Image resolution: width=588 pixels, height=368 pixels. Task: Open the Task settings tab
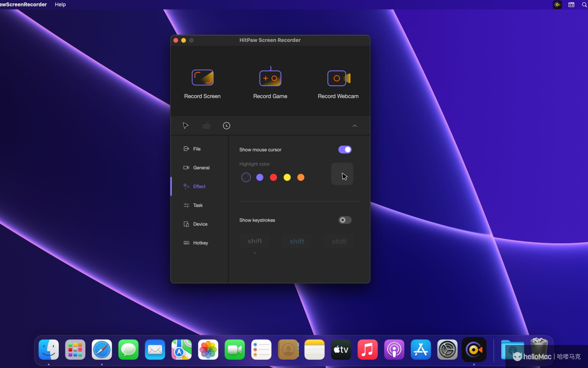pyautogui.click(x=193, y=205)
